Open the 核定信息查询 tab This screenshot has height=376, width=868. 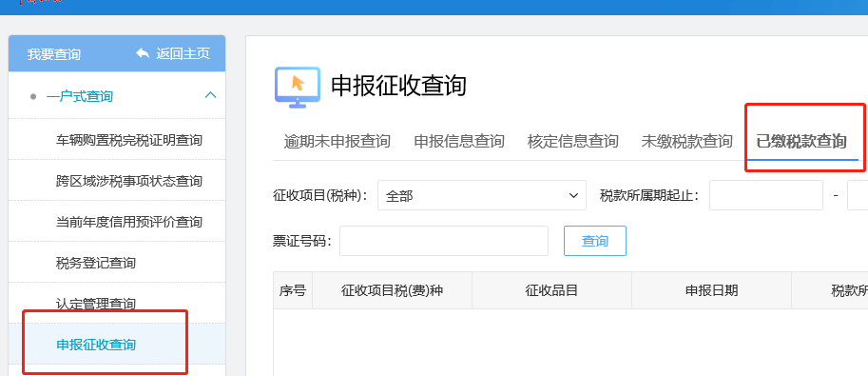(x=573, y=142)
